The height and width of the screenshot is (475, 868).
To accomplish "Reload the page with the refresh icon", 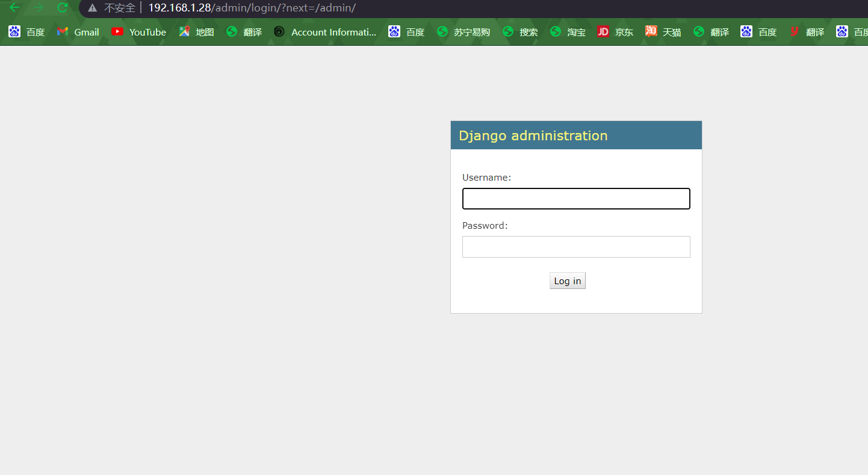I will tap(62, 8).
